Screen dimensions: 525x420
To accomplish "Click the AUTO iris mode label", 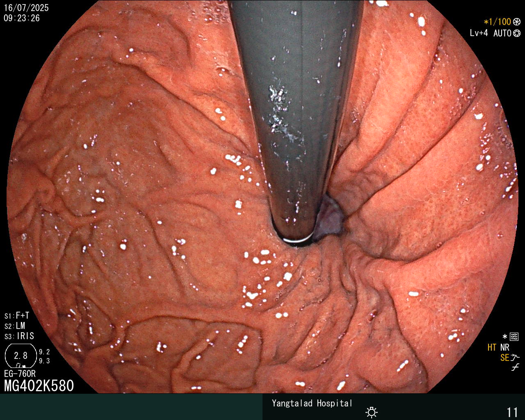I will tap(502, 33).
